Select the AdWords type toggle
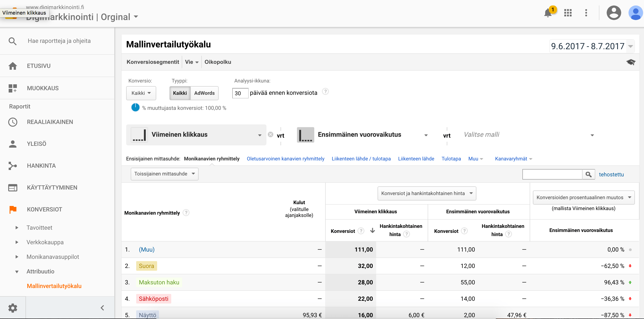The height and width of the screenshot is (319, 644). pos(204,93)
